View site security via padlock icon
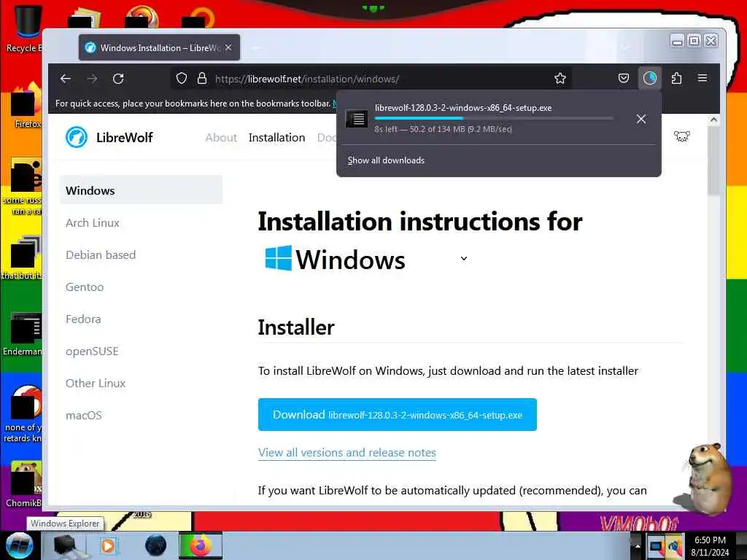This screenshot has height=560, width=747. point(202,78)
